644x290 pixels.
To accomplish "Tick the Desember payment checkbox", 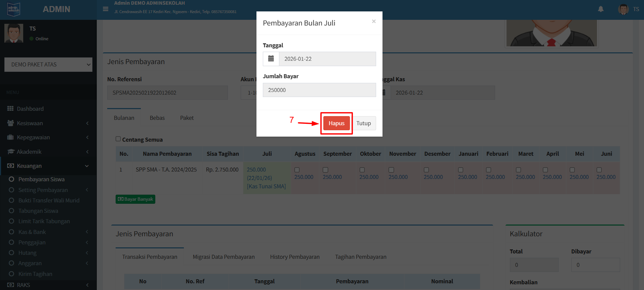I will [x=426, y=170].
